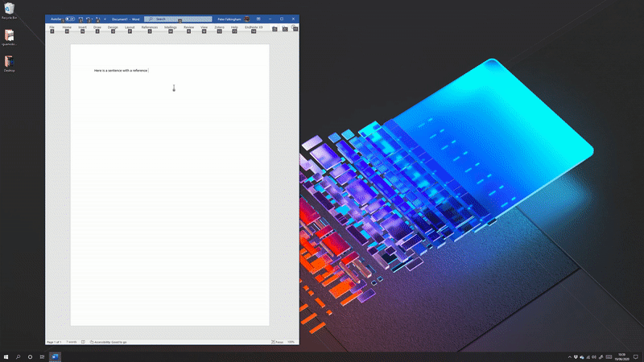
Task: Click the 100% zoom level
Action: [x=291, y=342]
